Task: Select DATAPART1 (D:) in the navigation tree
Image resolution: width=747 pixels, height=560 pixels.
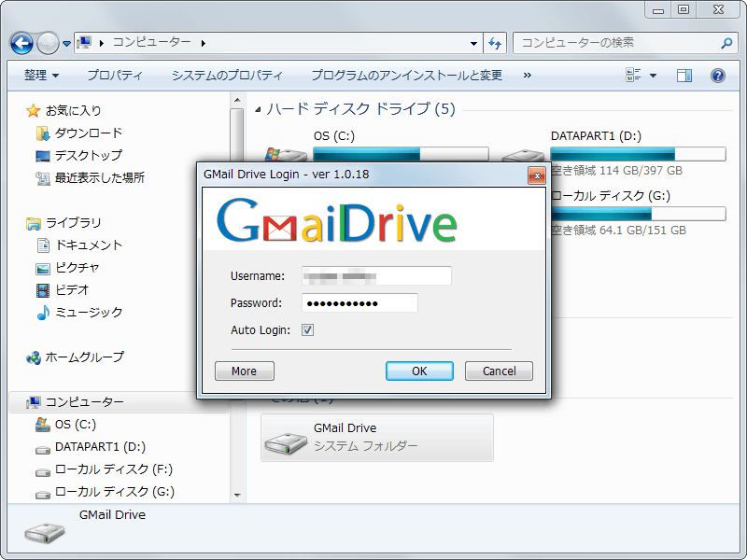Action: [100, 447]
